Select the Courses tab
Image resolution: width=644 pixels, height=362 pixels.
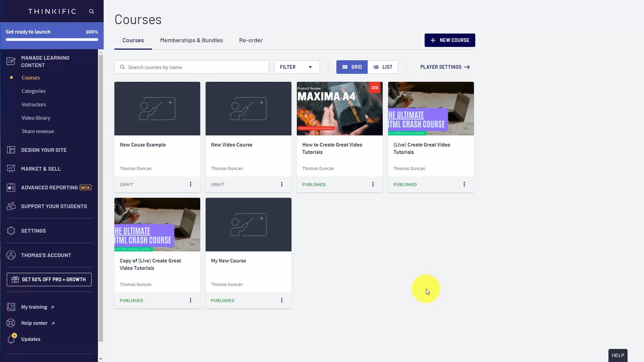[x=133, y=40]
